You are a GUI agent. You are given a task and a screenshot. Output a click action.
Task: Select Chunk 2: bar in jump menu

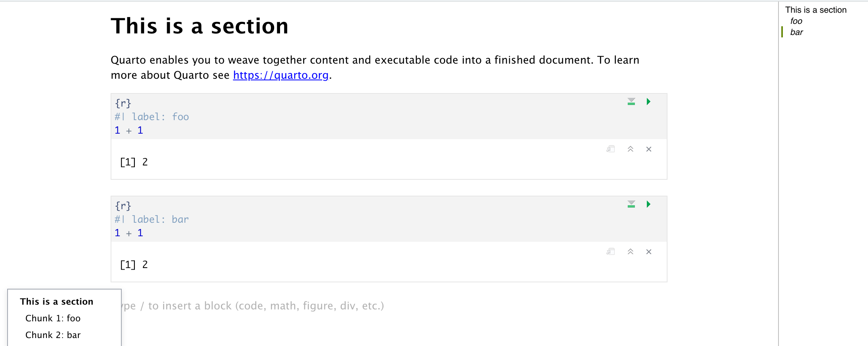[x=53, y=335]
